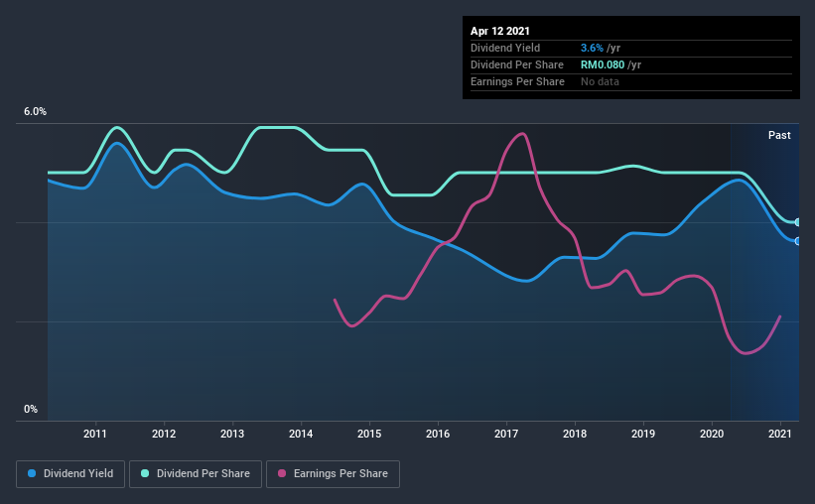Click the Past region label

[779, 135]
